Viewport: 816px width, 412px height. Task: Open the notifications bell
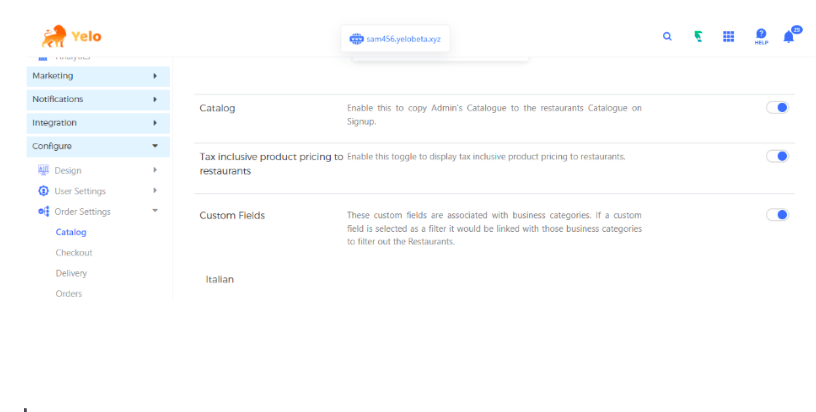click(789, 37)
